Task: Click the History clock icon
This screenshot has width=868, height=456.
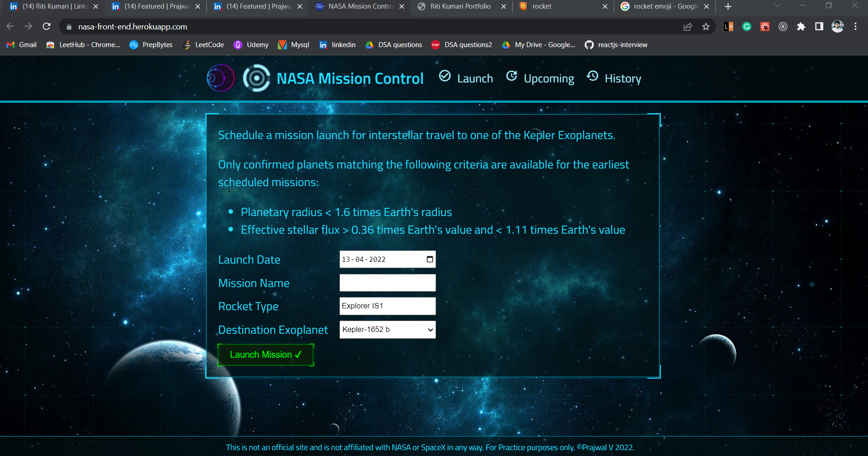Action: (592, 76)
